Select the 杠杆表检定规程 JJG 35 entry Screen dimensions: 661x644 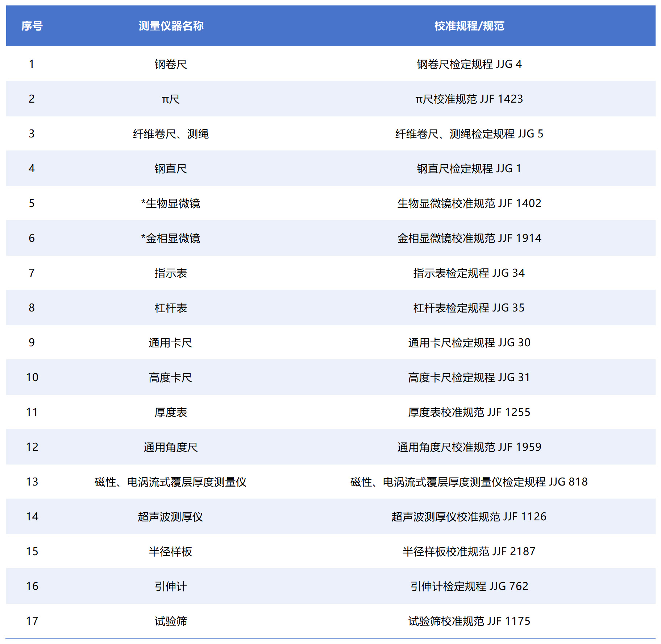[469, 307]
